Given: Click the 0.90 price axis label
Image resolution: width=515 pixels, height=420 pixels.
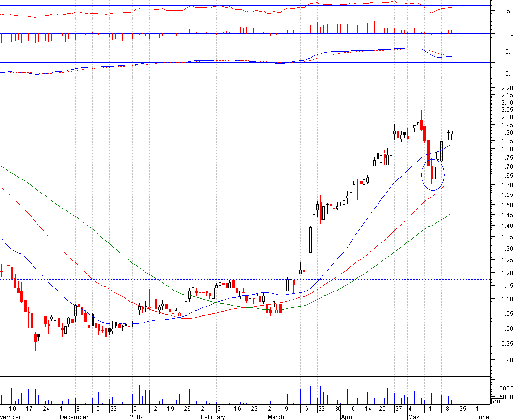Looking at the screenshot, I should click(507, 360).
